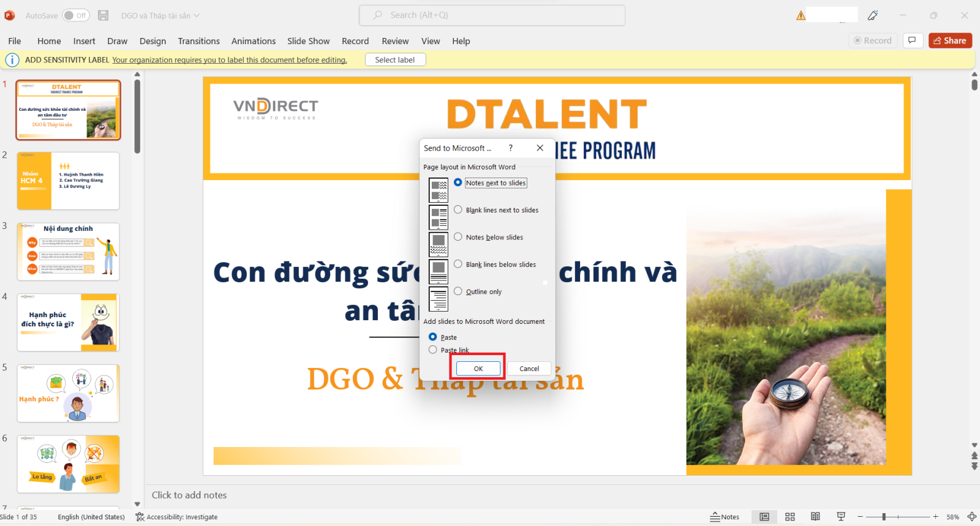Close the Send to Microsoft Word dialog

tap(540, 148)
